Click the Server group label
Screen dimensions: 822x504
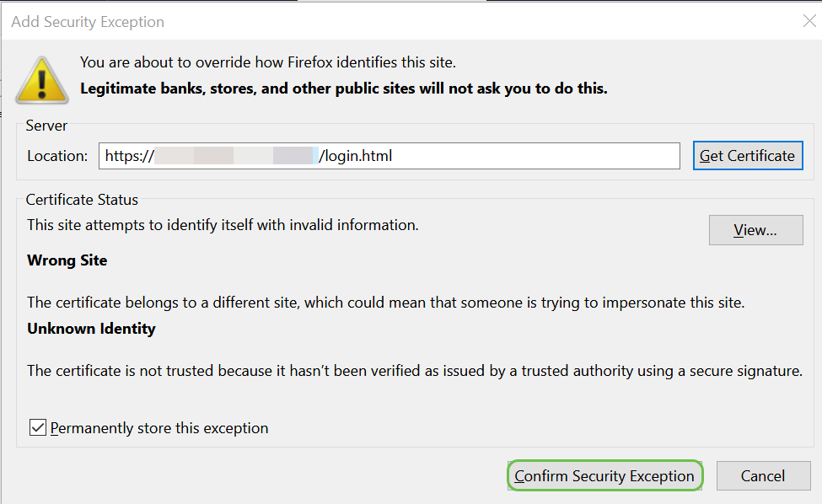(46, 126)
